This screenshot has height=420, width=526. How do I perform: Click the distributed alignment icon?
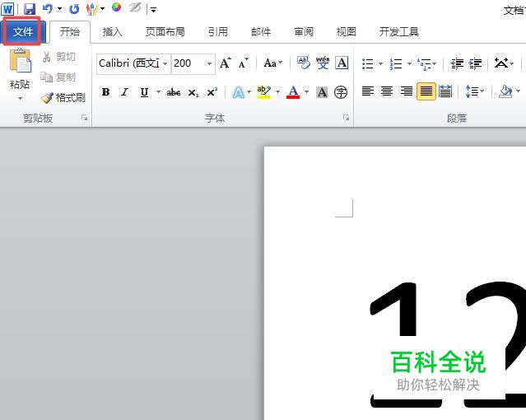pyautogui.click(x=445, y=91)
